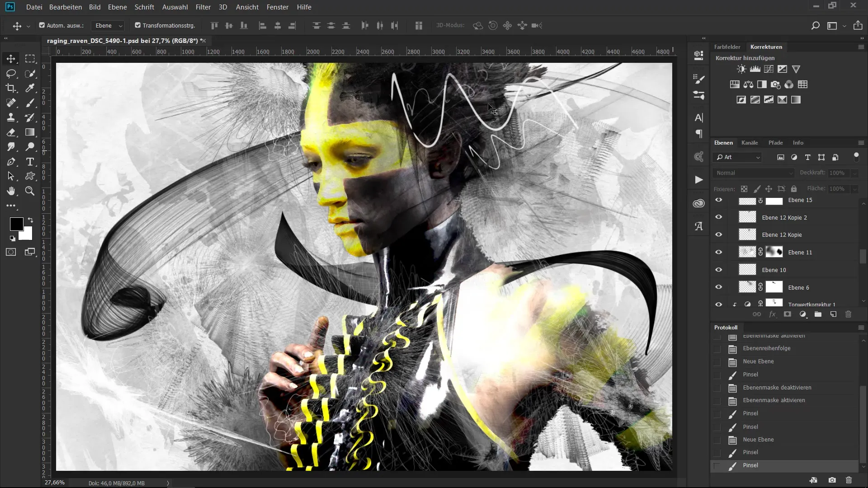Open the Ebene auto-select dropdown
The width and height of the screenshot is (868, 488).
pyautogui.click(x=108, y=26)
